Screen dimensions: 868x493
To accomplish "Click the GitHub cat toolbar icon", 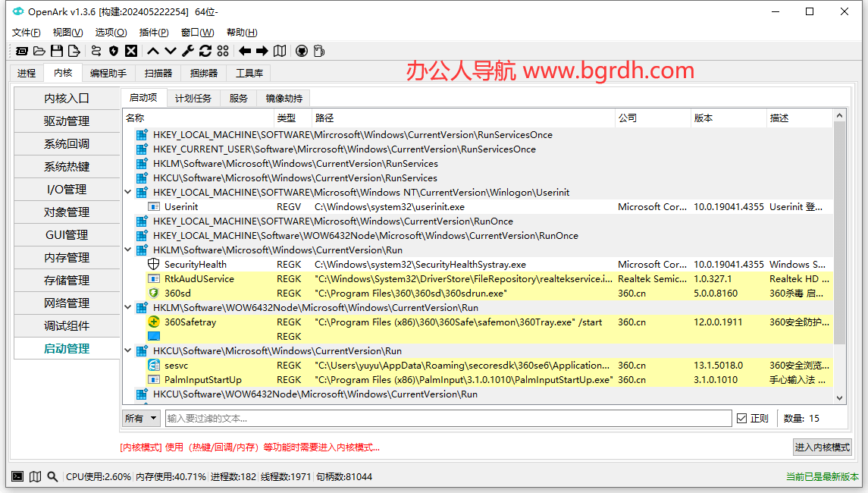I will point(302,52).
